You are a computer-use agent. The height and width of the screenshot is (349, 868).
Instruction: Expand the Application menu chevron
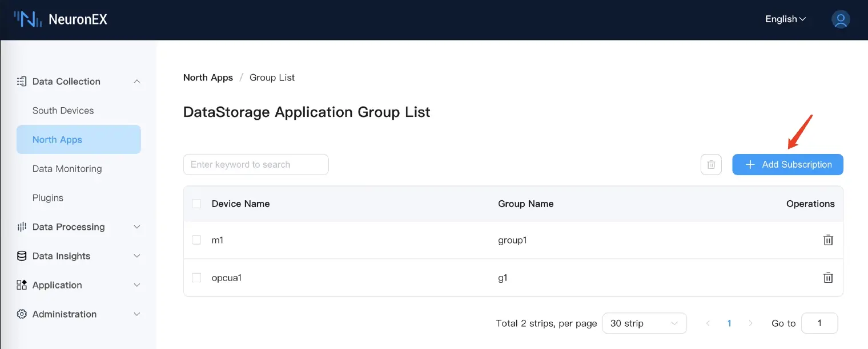pos(136,285)
